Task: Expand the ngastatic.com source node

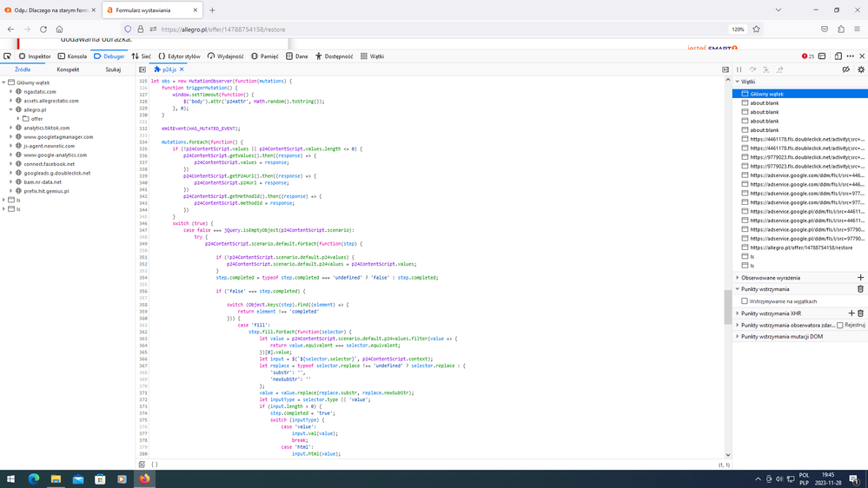Action: 10,92
